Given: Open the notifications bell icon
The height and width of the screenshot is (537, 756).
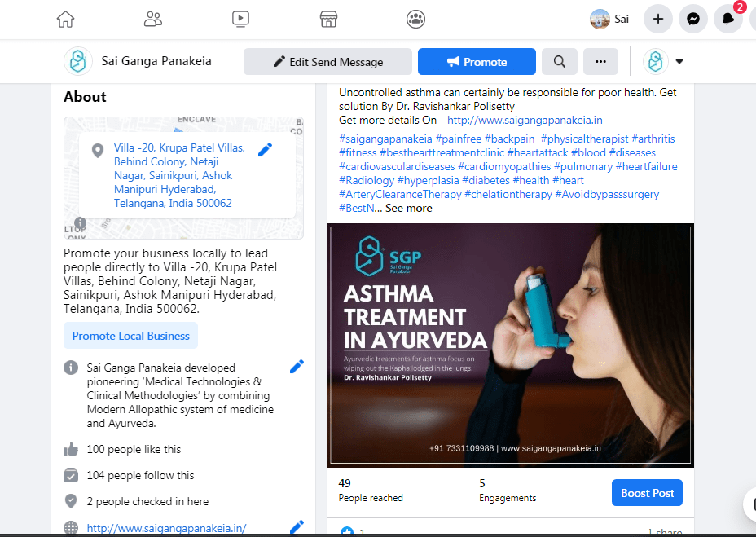Looking at the screenshot, I should [x=728, y=20].
